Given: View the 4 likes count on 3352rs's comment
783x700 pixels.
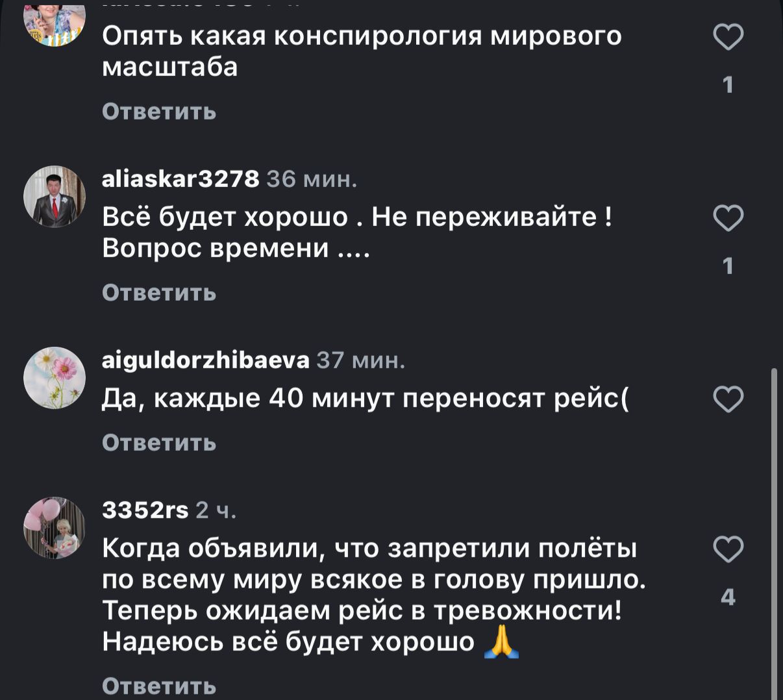Looking at the screenshot, I should tap(728, 597).
